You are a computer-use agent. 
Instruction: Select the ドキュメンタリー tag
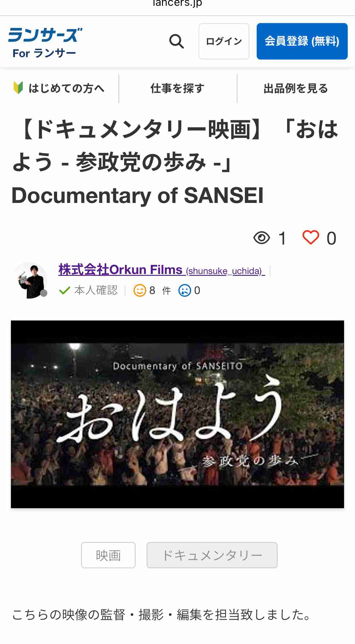[212, 555]
